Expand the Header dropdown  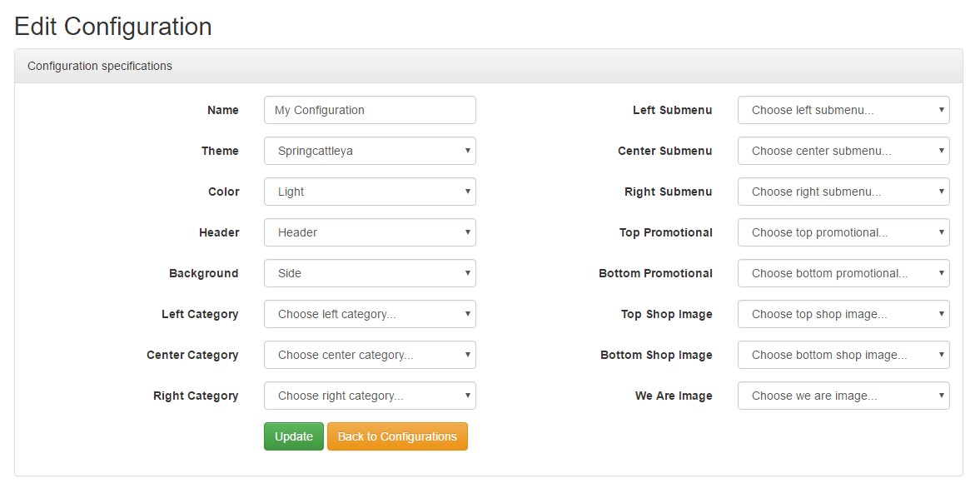point(370,232)
